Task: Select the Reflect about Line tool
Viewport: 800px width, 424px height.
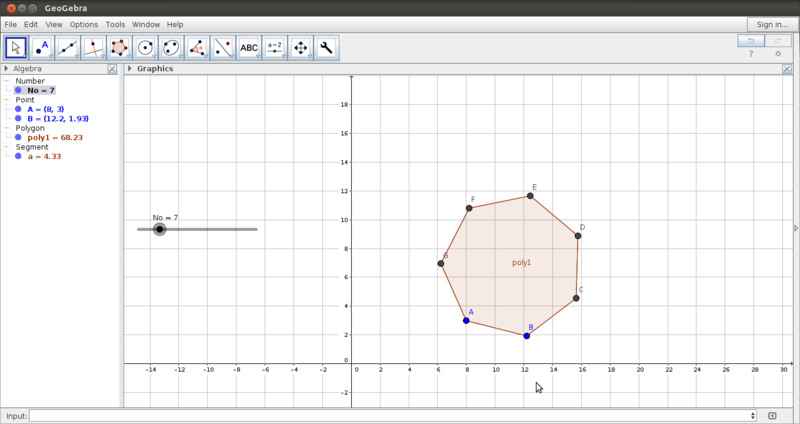Action: pos(223,48)
